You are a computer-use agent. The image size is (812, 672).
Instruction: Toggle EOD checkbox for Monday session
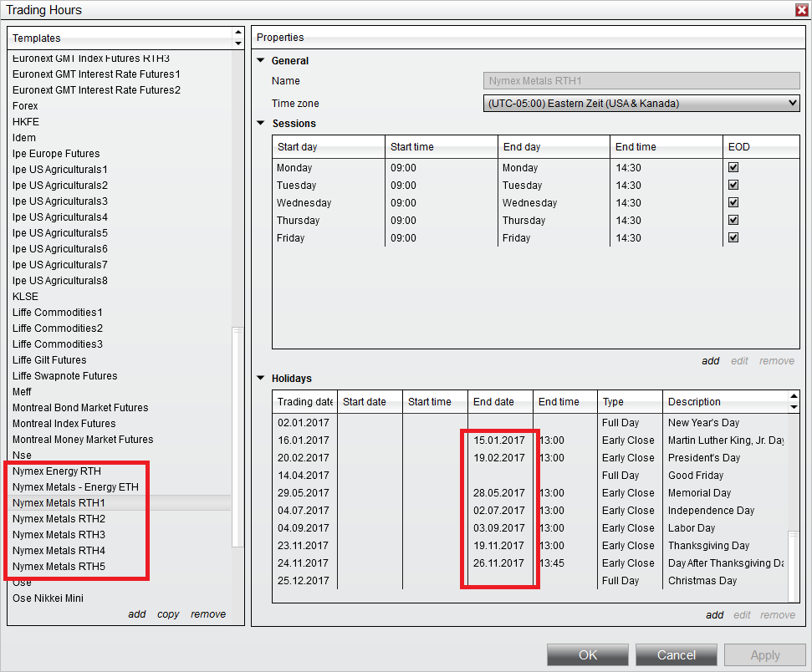733,167
